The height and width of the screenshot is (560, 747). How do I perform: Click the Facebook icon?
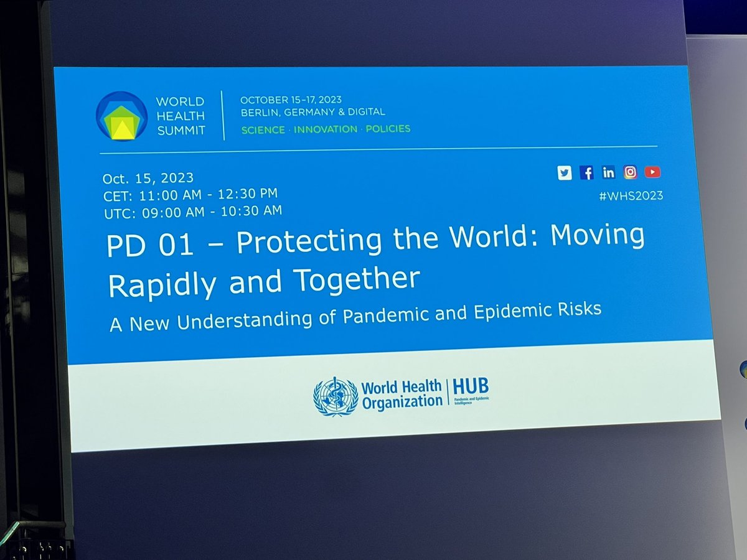tap(586, 173)
